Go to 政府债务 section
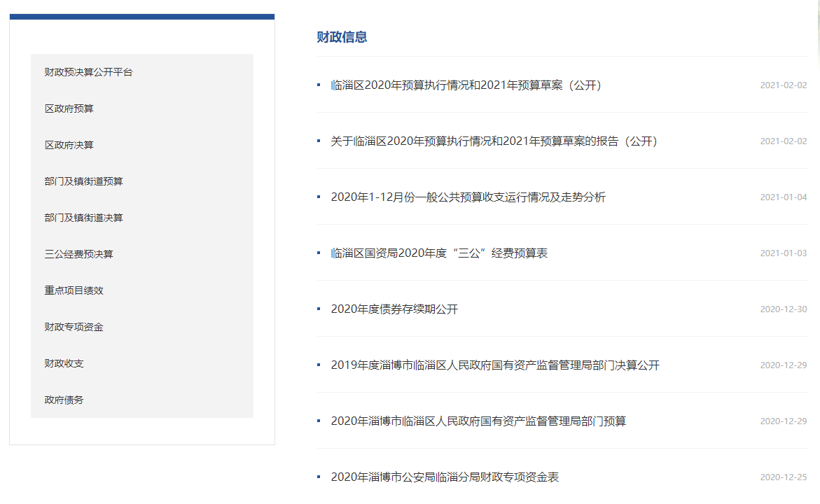 (x=64, y=400)
